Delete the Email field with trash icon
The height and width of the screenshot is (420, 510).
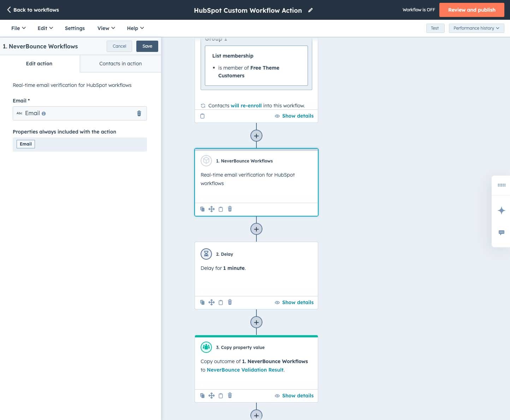pos(139,113)
